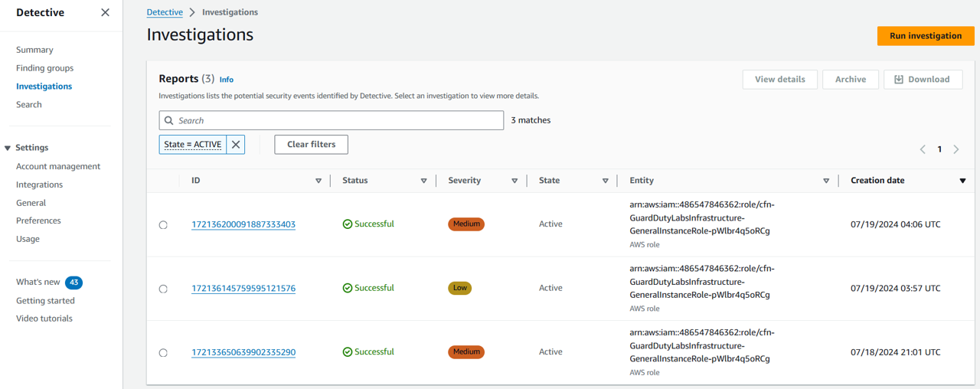This screenshot has width=980, height=389.
Task: Click 07/18/2024 21:01 UTC cell
Action: [896, 352]
